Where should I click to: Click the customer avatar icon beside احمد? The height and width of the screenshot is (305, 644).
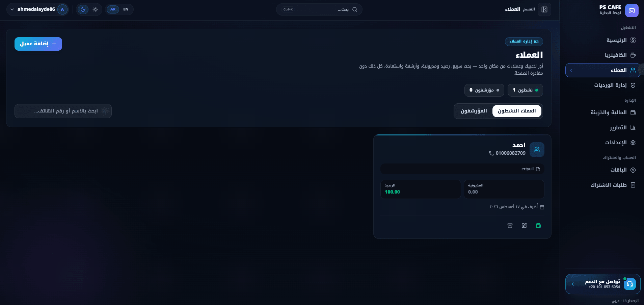click(537, 150)
